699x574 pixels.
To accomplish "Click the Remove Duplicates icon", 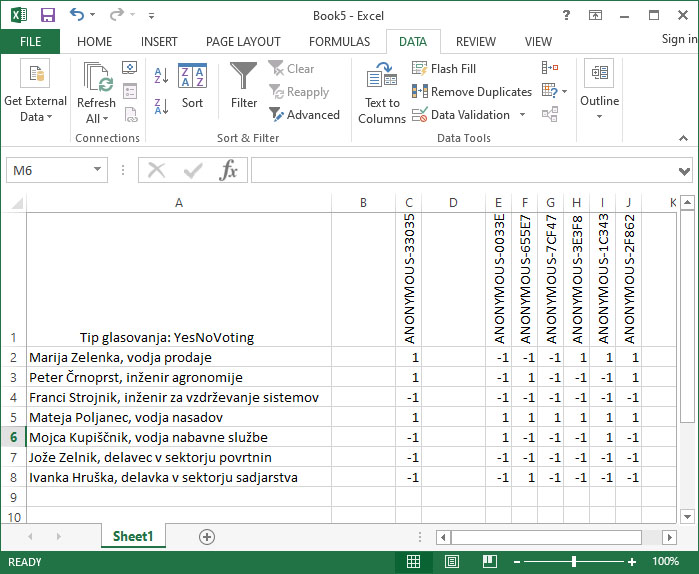I will point(419,91).
